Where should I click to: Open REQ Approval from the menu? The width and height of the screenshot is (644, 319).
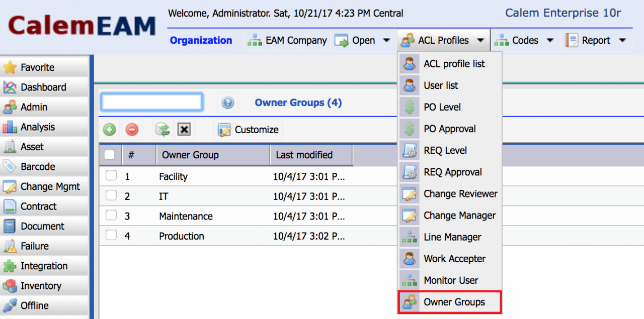450,172
